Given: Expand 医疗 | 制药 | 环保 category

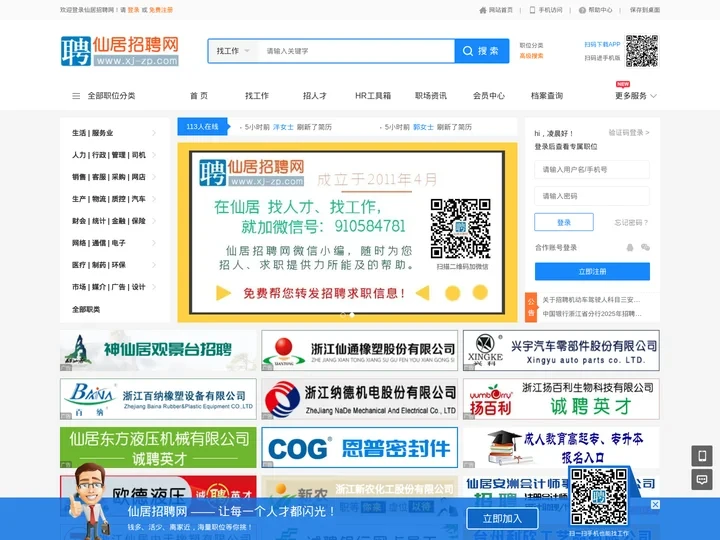Looking at the screenshot, I should tap(114, 265).
